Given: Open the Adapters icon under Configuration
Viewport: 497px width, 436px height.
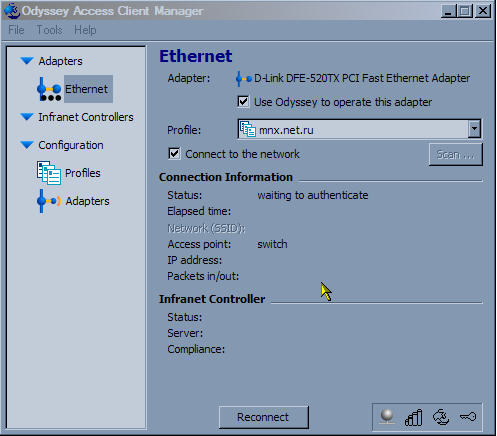Looking at the screenshot, I should tap(49, 201).
